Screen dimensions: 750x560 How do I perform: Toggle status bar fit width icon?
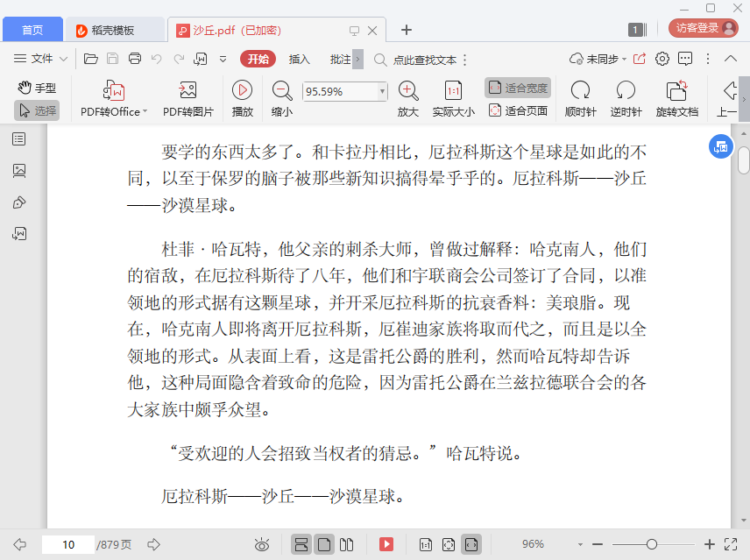point(471,544)
